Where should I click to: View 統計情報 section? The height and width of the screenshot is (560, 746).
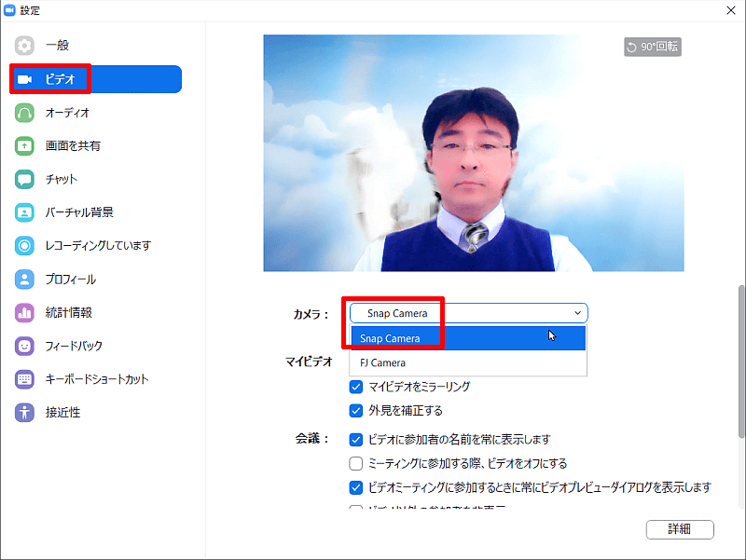tap(68, 313)
